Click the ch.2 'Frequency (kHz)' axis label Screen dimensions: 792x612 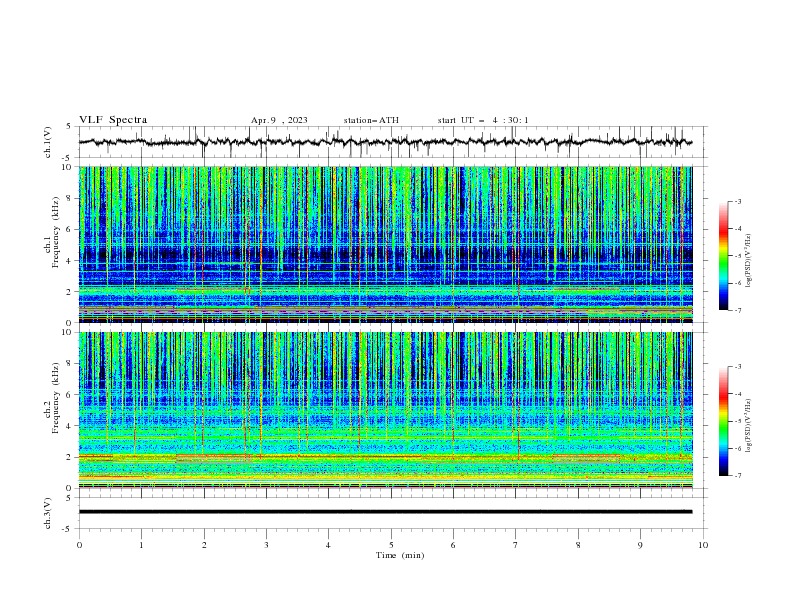click(55, 398)
